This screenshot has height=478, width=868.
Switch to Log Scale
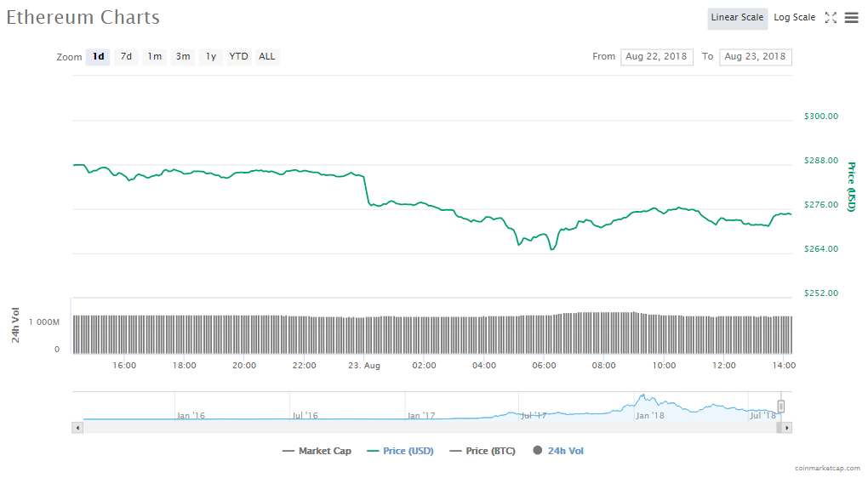point(794,18)
